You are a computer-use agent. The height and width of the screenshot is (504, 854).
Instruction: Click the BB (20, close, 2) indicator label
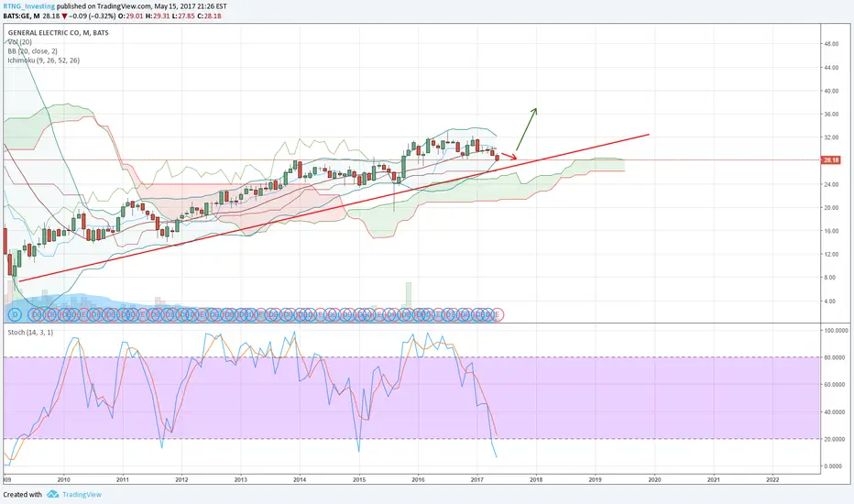click(x=32, y=51)
